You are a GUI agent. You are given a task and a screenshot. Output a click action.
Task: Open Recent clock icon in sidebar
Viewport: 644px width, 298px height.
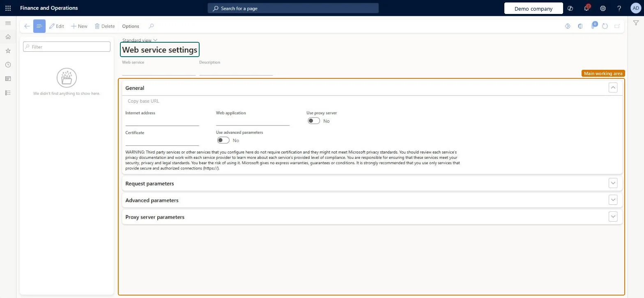[8, 65]
